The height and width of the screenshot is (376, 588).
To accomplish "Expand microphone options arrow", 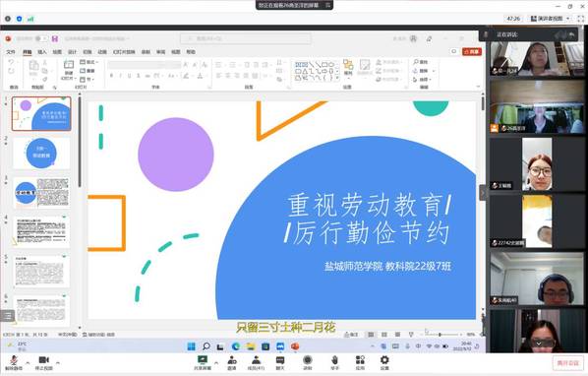I will click(x=28, y=362).
